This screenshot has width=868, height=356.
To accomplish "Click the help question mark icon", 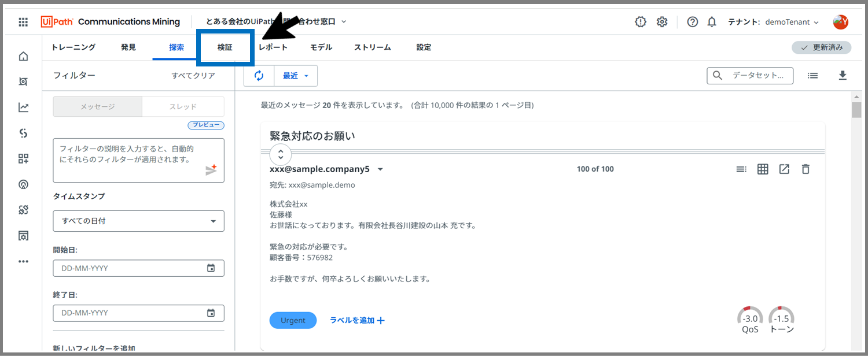I will [692, 22].
